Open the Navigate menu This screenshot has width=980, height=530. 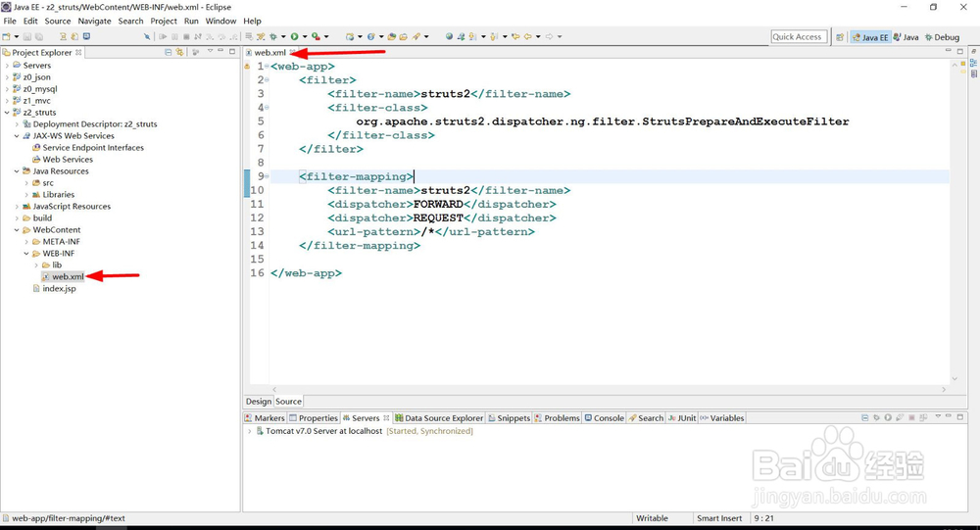pyautogui.click(x=94, y=21)
